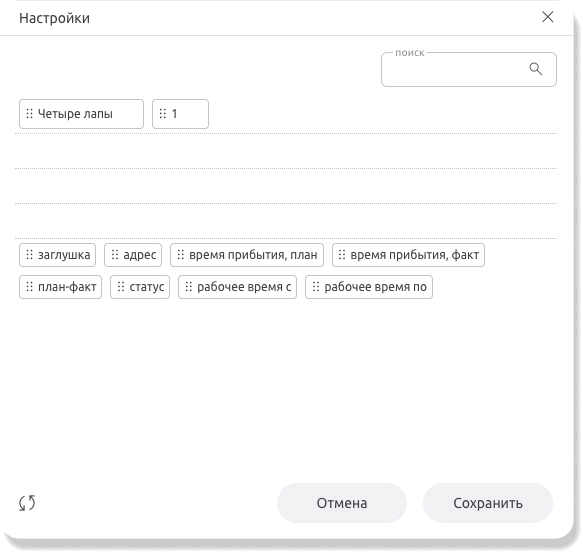Screen dimensions: 583x553
Task: Select the время прибытия, факт chip
Action: coord(408,255)
